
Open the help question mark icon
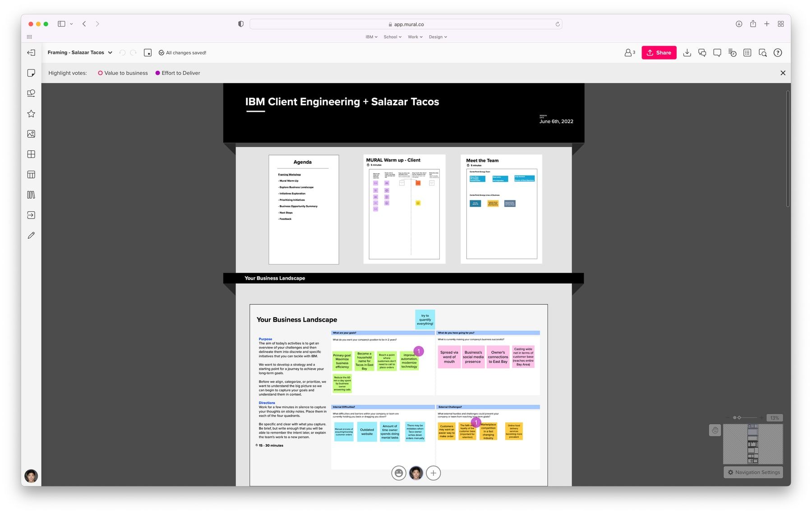click(778, 53)
